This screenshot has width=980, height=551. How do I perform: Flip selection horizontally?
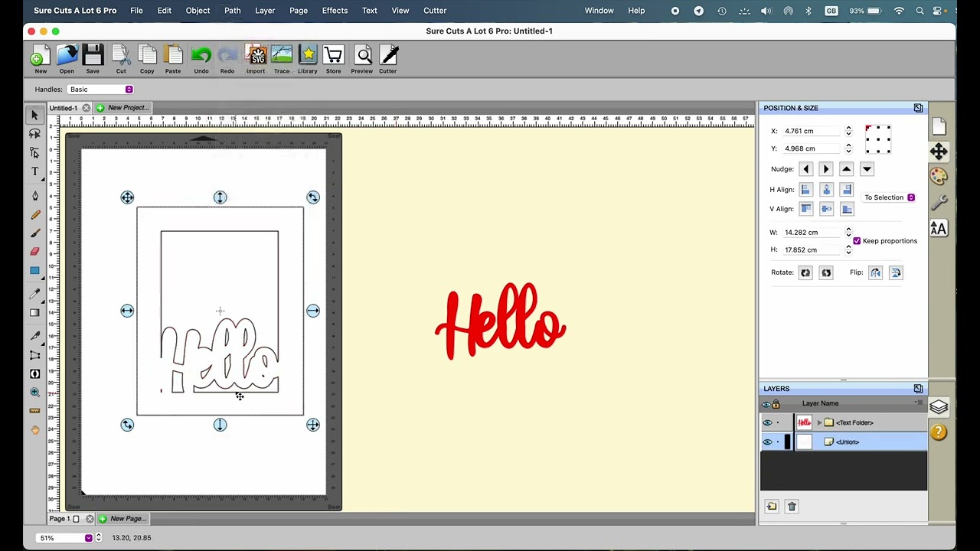coord(876,272)
